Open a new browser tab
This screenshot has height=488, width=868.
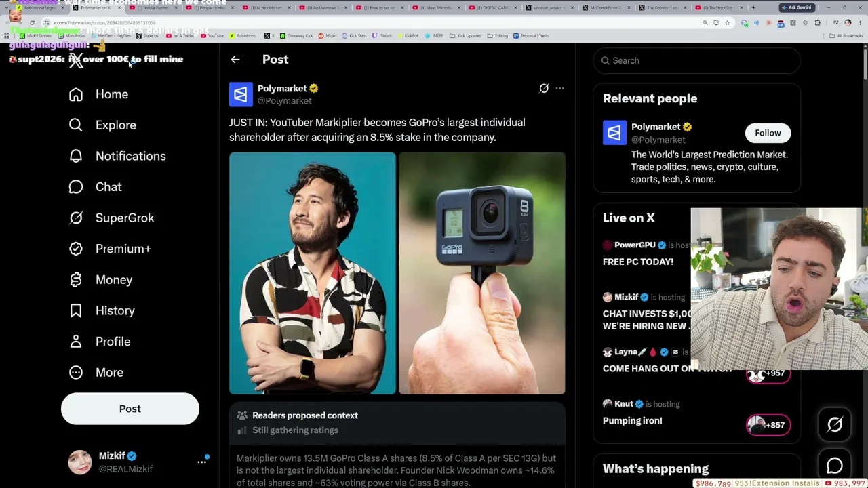[x=753, y=7]
